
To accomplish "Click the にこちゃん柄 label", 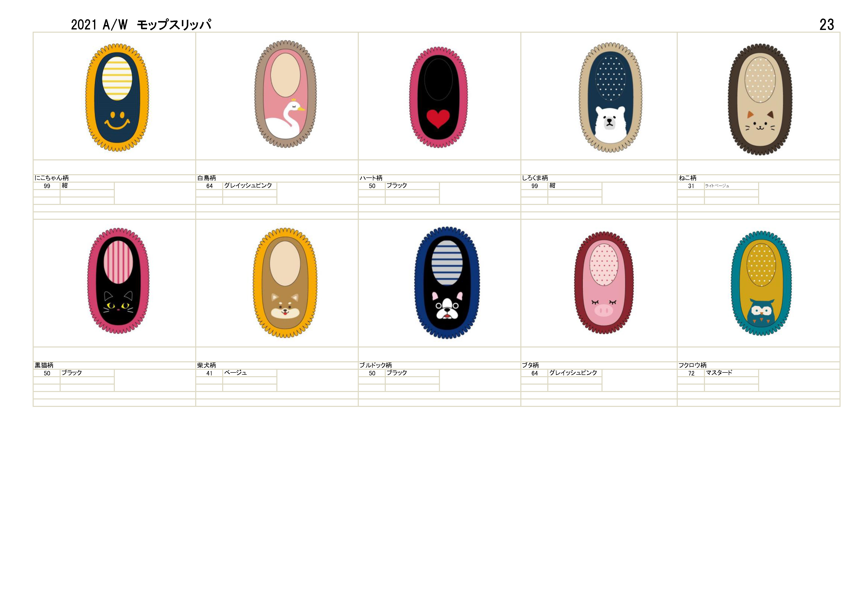I will [52, 178].
